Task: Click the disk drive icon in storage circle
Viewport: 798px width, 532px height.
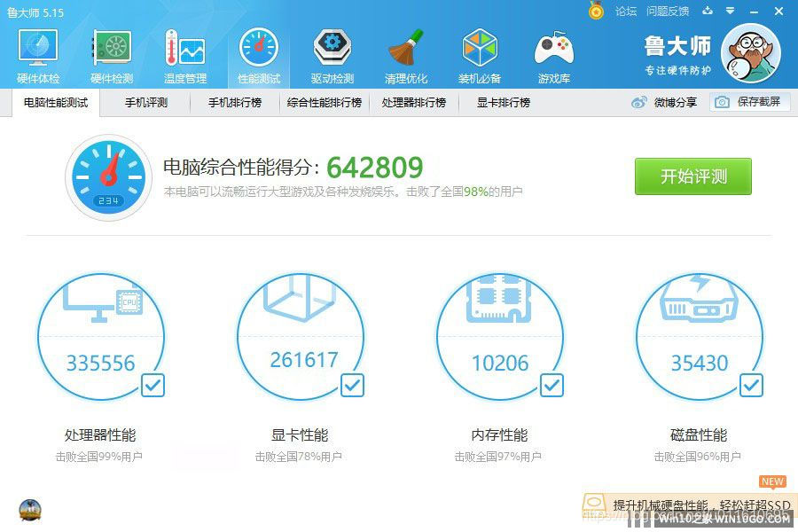Action: [x=699, y=299]
